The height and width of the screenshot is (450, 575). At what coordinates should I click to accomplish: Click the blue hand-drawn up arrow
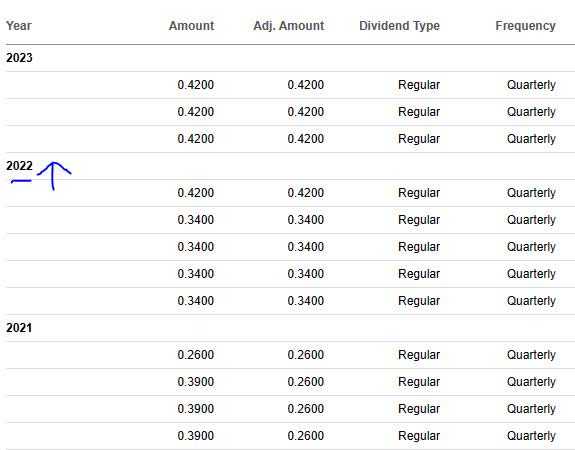click(x=54, y=176)
